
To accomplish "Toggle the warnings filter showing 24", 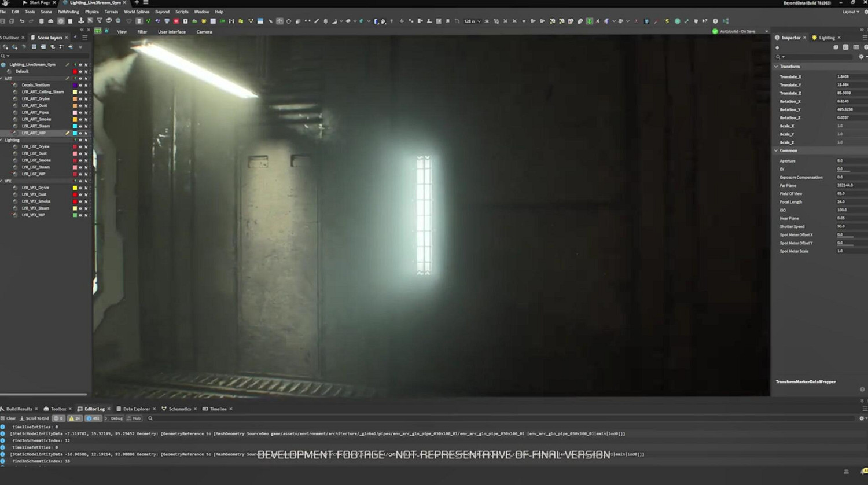I will [x=75, y=418].
